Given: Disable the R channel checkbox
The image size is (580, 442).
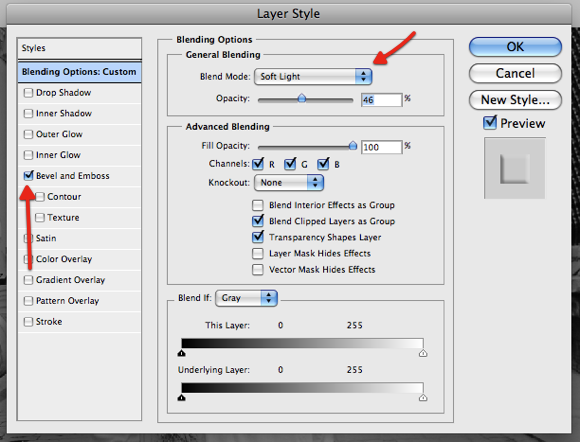Looking at the screenshot, I should coord(258,164).
